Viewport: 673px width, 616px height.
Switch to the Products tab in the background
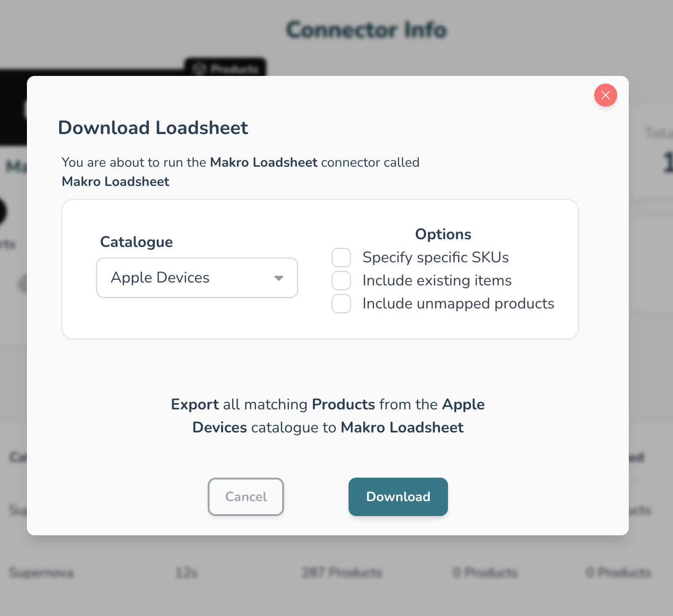226,68
